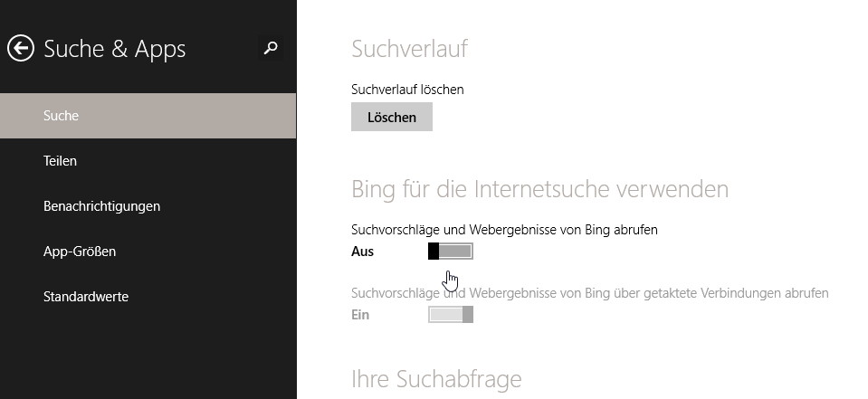Click the Löschen button for search history
This screenshot has width=868, height=399.
tap(391, 118)
